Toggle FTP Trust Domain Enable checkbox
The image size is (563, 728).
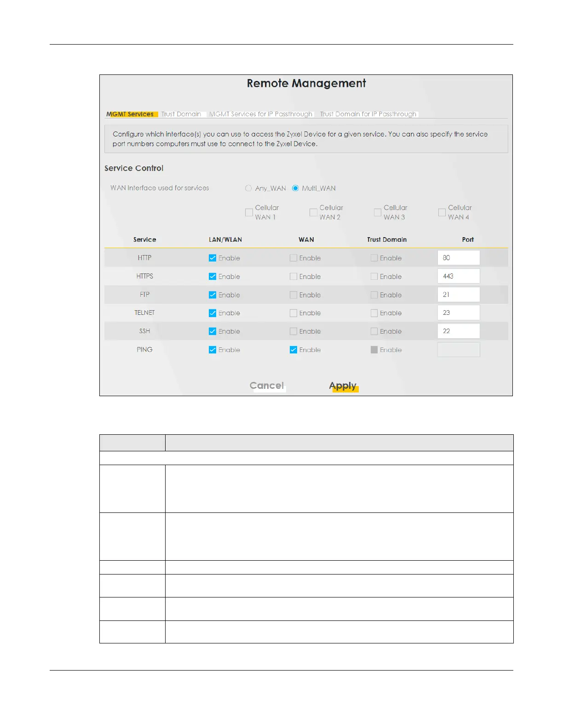374,295
